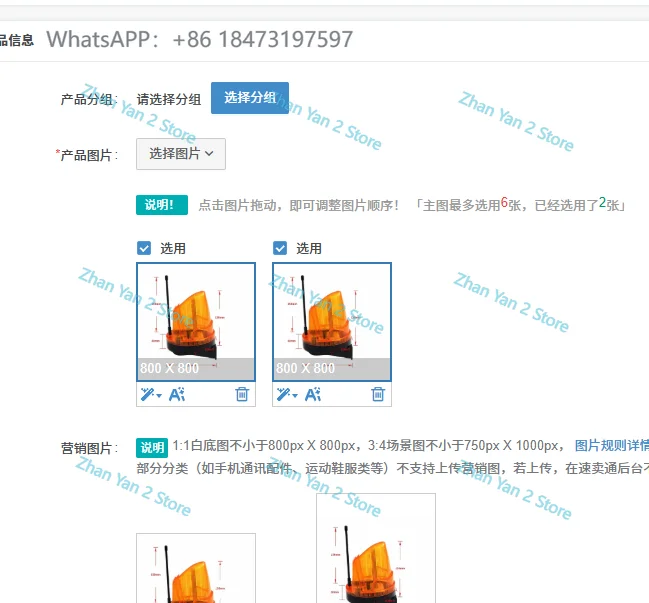The width and height of the screenshot is (649, 603).
Task: Open magic wand edit menu under second image
Action: point(287,394)
